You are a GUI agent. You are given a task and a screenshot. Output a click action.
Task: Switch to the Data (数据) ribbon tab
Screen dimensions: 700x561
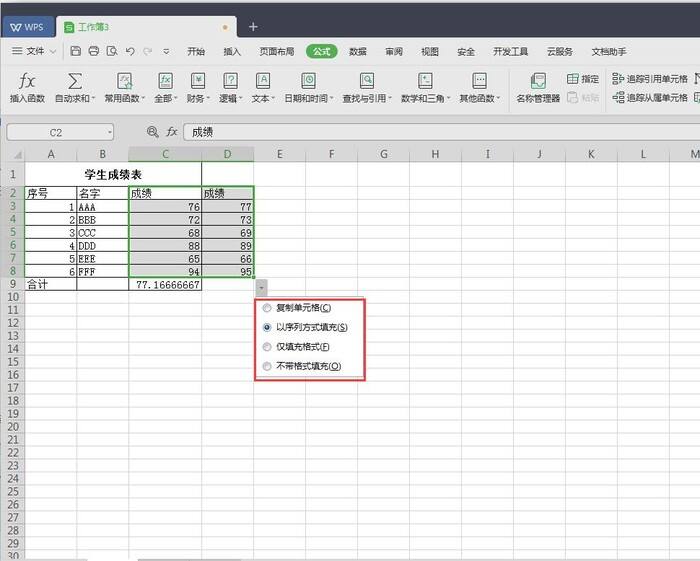tap(358, 51)
